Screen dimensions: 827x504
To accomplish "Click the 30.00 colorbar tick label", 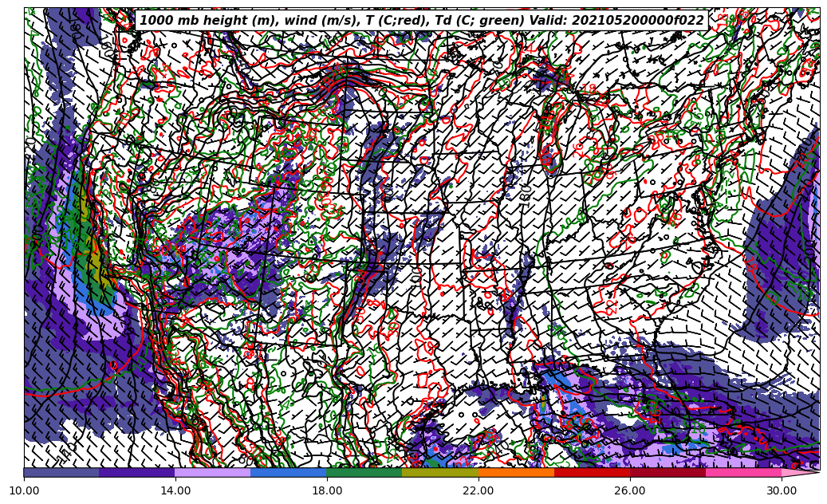I will tap(782, 490).
